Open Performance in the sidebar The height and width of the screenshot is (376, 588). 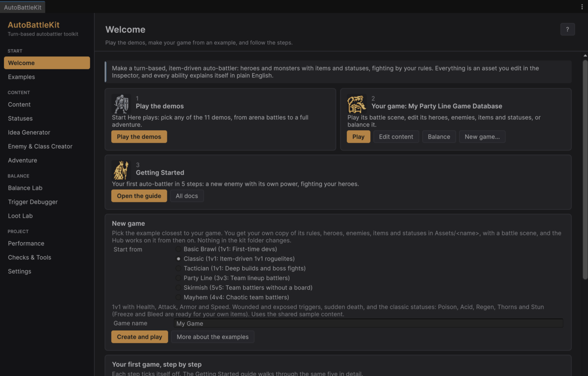47,243
